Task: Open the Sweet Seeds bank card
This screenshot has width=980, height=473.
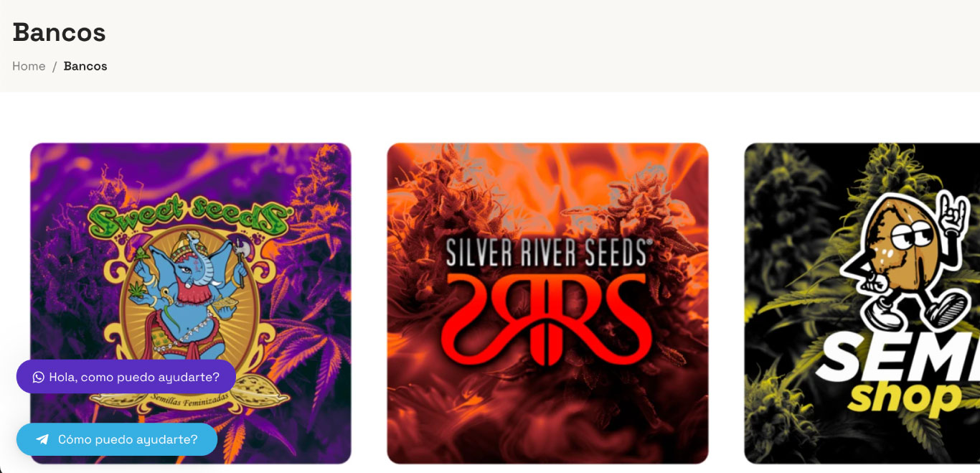Action: pyautogui.click(x=191, y=304)
